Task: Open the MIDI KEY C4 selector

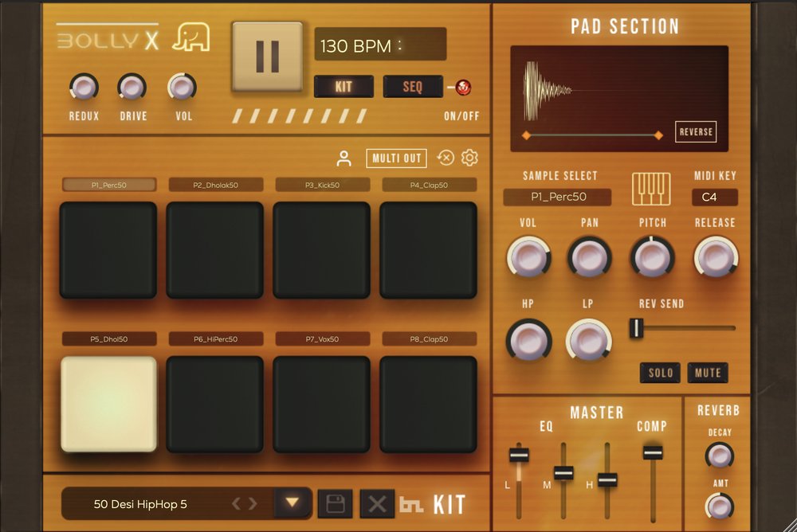Action: (714, 197)
